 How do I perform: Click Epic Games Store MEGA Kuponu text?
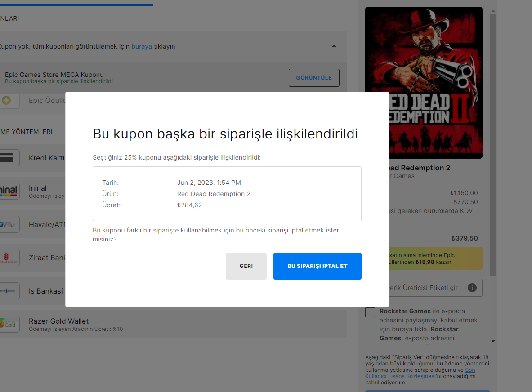(54, 75)
